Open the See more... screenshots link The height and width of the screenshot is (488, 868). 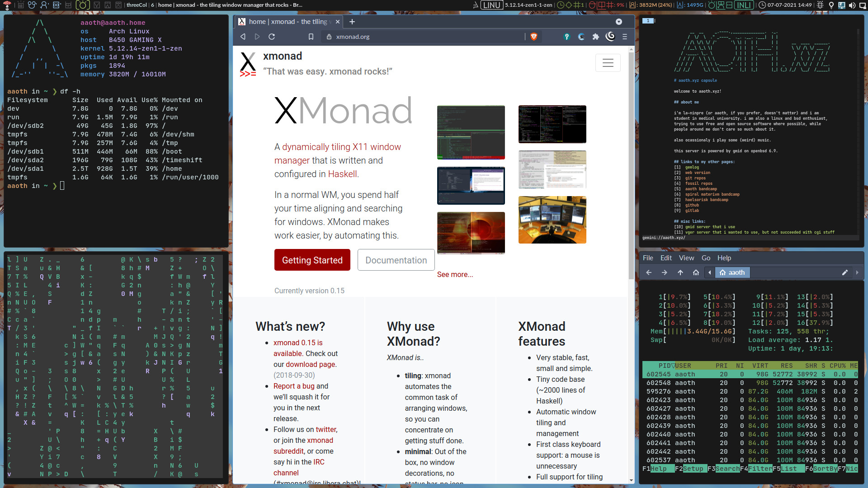tap(455, 275)
